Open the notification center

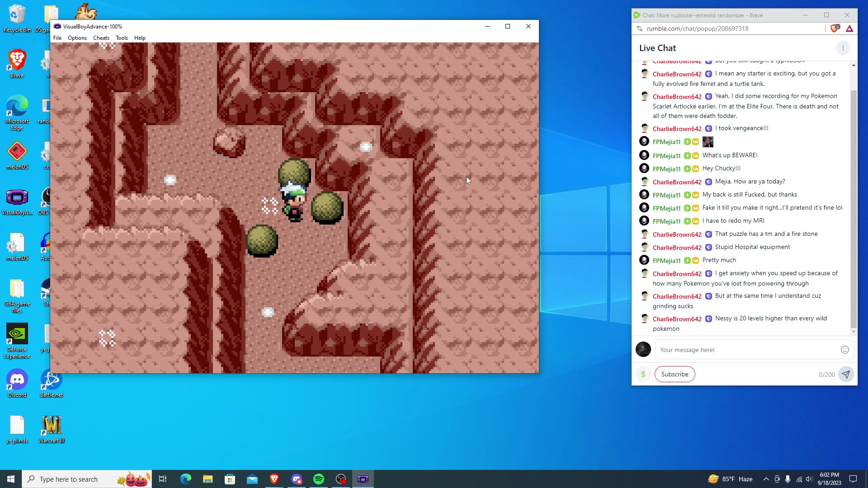coord(853,479)
